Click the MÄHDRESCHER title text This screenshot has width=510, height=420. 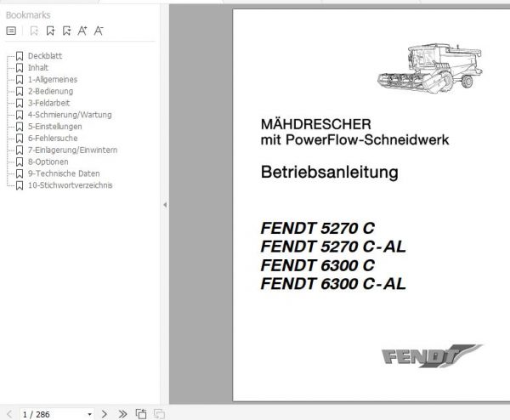[316, 124]
